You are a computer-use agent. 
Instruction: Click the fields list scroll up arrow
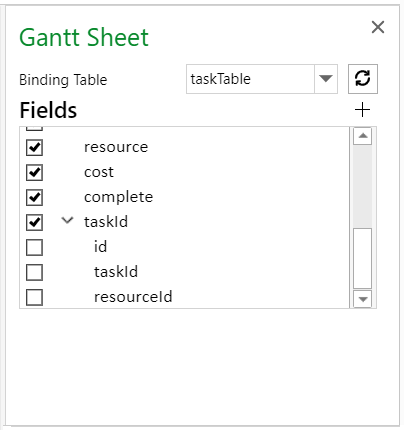click(363, 136)
